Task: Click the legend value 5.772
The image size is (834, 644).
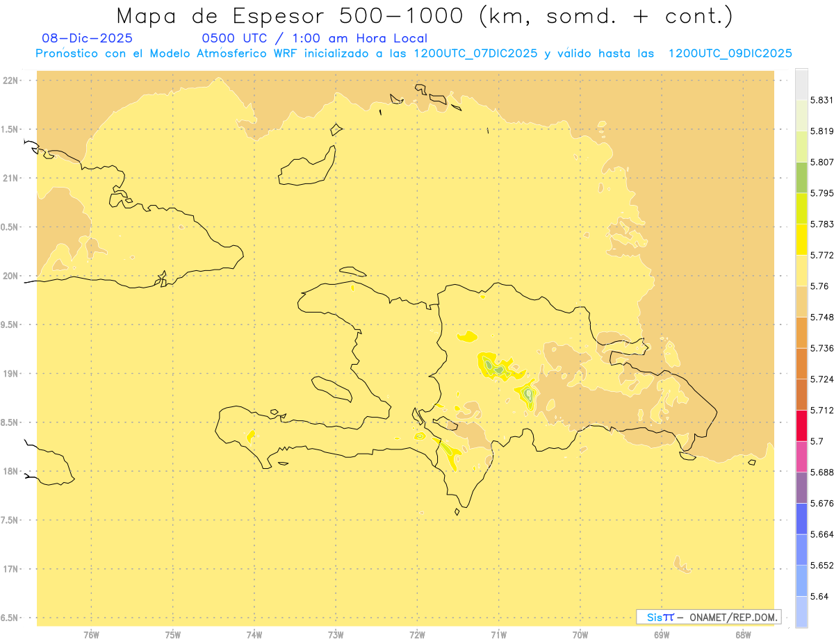Action: click(x=822, y=255)
